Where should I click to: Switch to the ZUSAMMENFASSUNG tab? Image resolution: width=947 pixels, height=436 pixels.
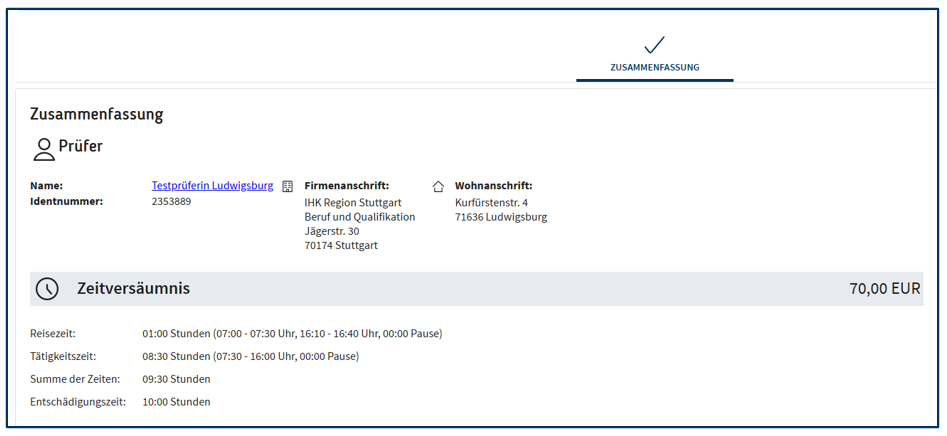654,68
